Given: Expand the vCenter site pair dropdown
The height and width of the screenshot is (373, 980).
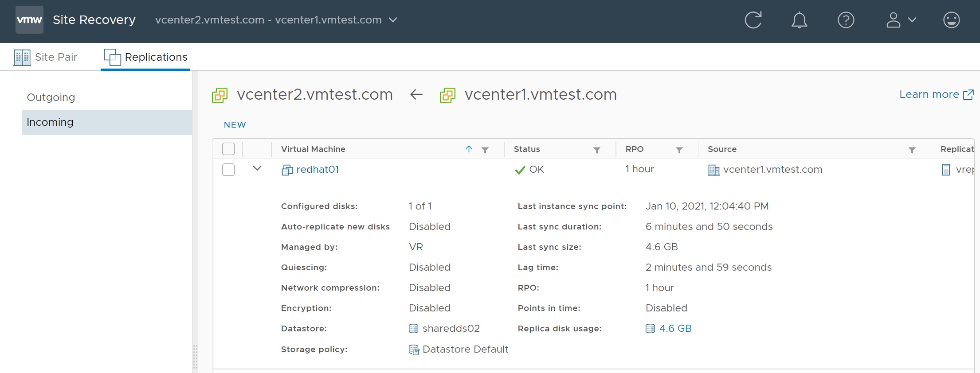Looking at the screenshot, I should [x=393, y=20].
